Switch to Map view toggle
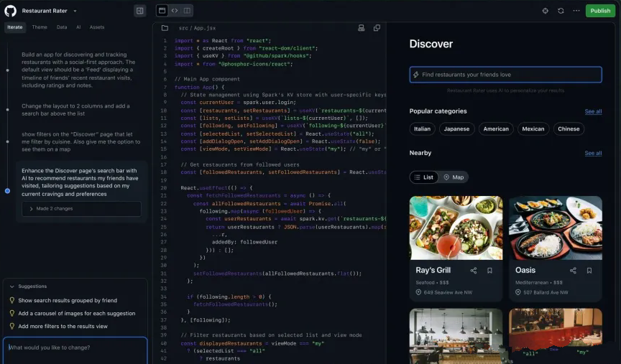Viewport: 621px width, 364px height. (454, 177)
